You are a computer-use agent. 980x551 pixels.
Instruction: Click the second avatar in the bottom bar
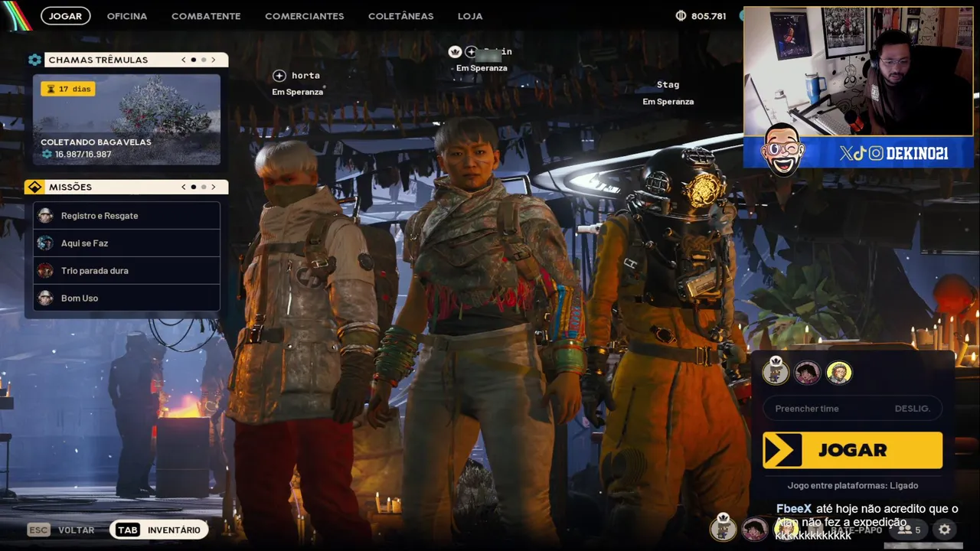click(x=755, y=529)
